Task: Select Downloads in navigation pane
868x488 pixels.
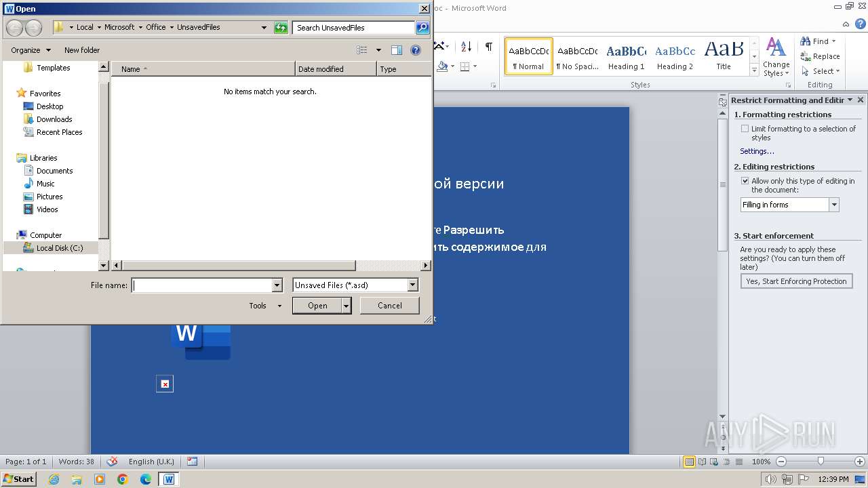Action: (54, 119)
